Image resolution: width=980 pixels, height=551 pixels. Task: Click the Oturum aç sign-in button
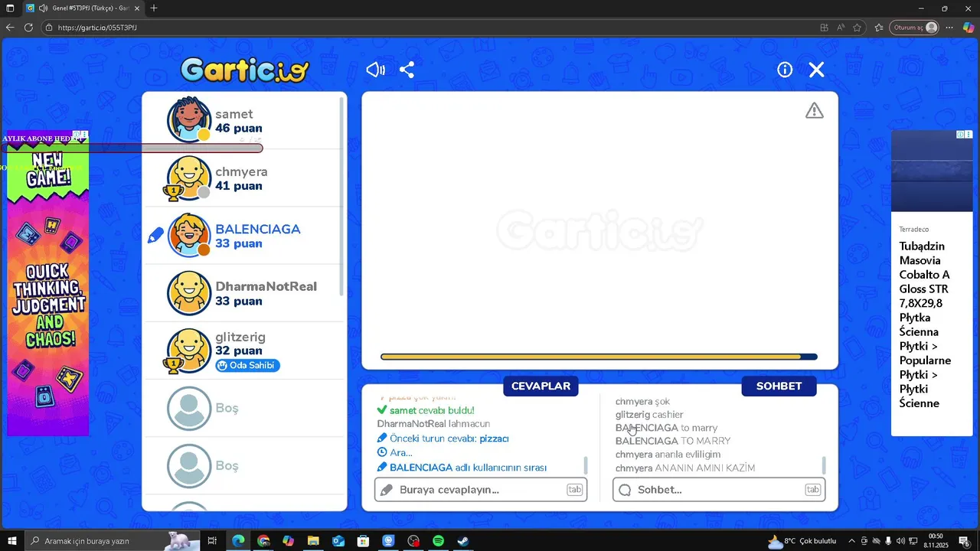point(914,28)
